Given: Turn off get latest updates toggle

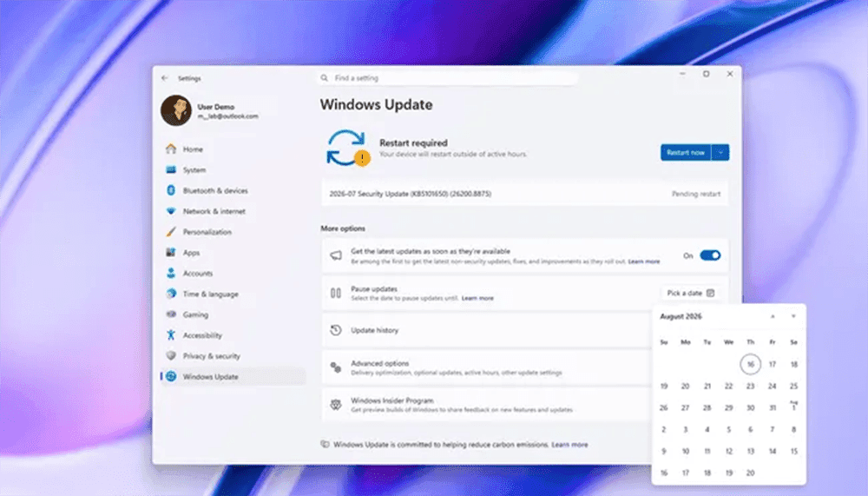Looking at the screenshot, I should pos(710,255).
